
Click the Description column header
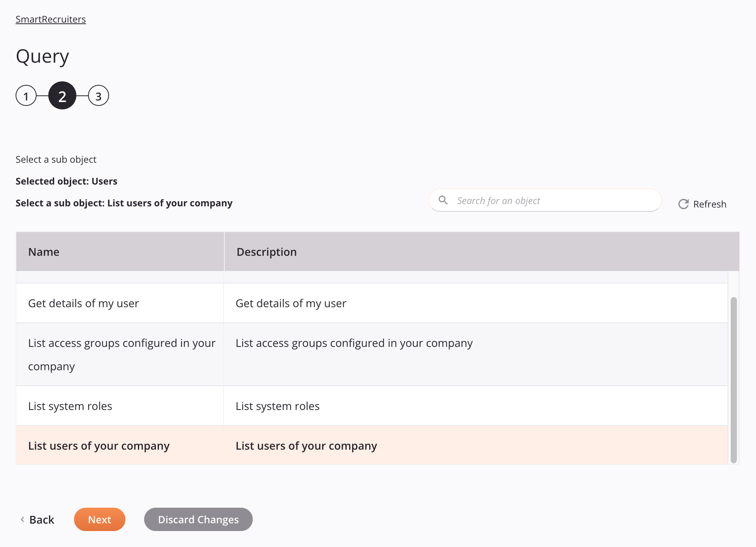[266, 251]
